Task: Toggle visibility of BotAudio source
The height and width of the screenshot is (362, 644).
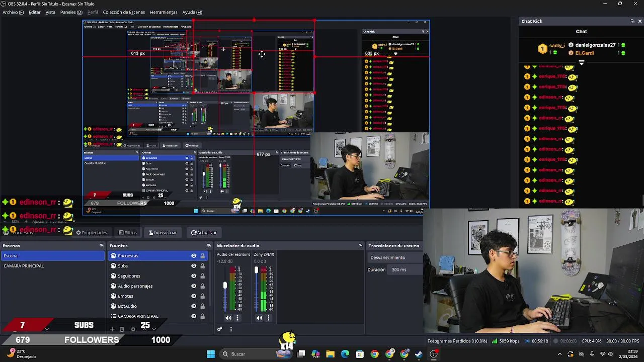Action: [194, 306]
